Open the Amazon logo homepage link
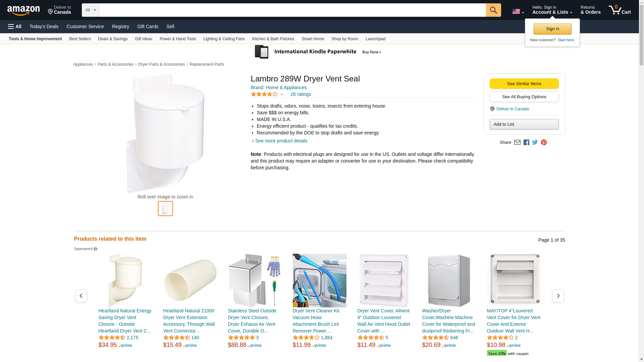This screenshot has width=644, height=362. [x=23, y=10]
